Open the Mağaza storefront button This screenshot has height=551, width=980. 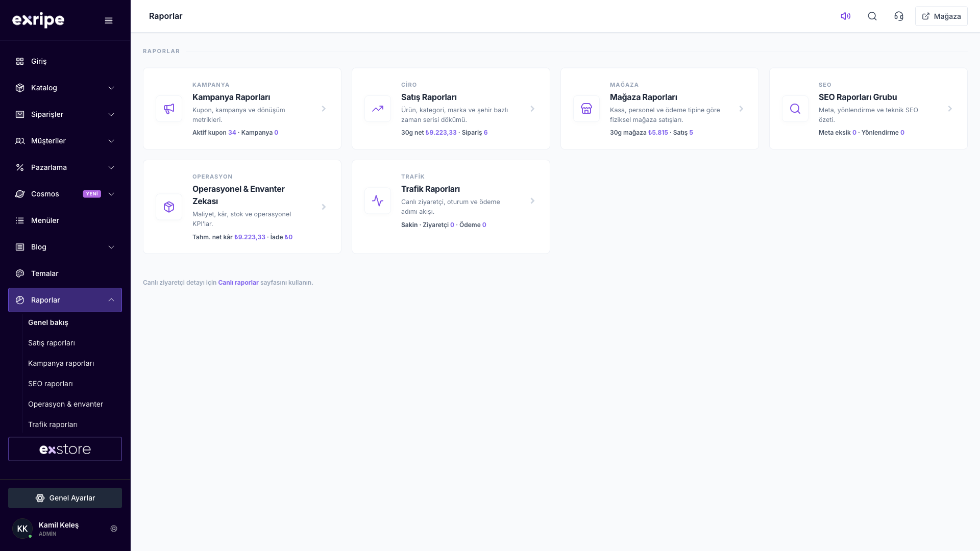941,16
